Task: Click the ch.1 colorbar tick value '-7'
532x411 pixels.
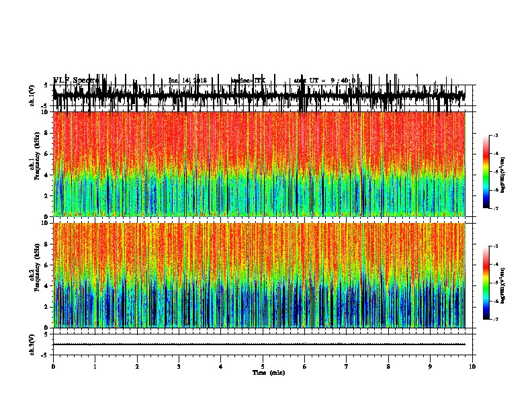Action: click(x=495, y=208)
